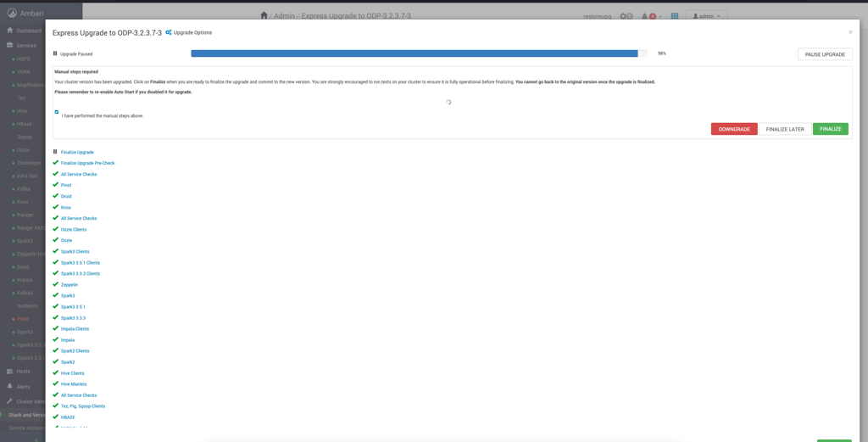Click the Finalize Later button
This screenshot has width=868, height=442.
(785, 129)
